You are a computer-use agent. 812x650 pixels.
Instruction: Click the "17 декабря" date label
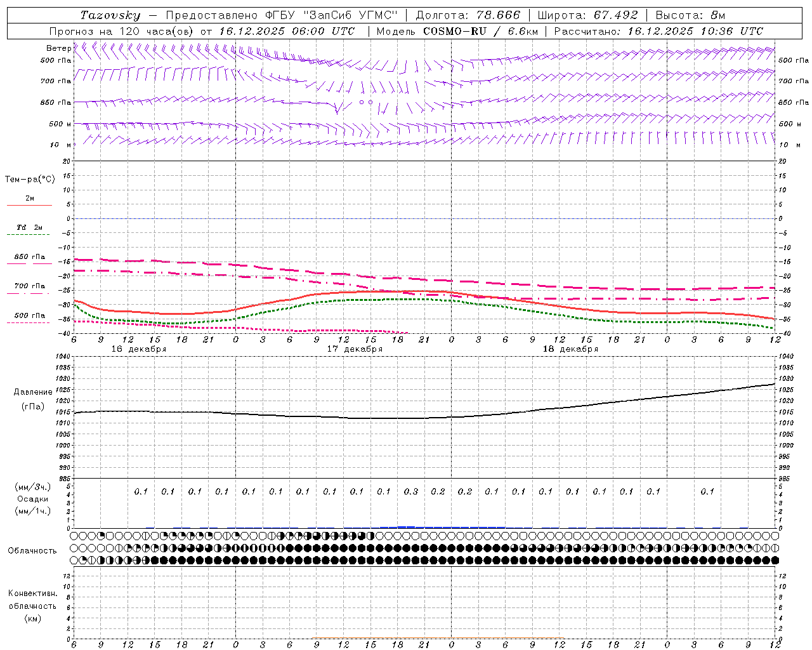click(x=355, y=349)
